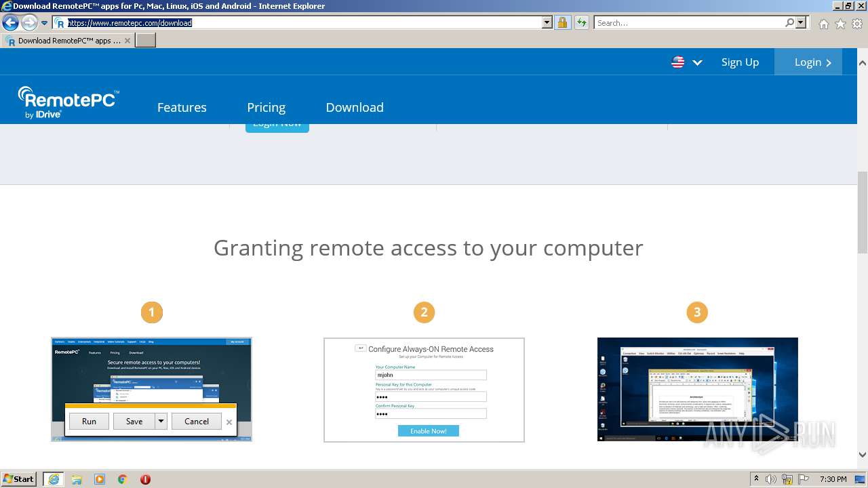
Task: Expand the address bar autocomplete dropdown
Action: [547, 22]
